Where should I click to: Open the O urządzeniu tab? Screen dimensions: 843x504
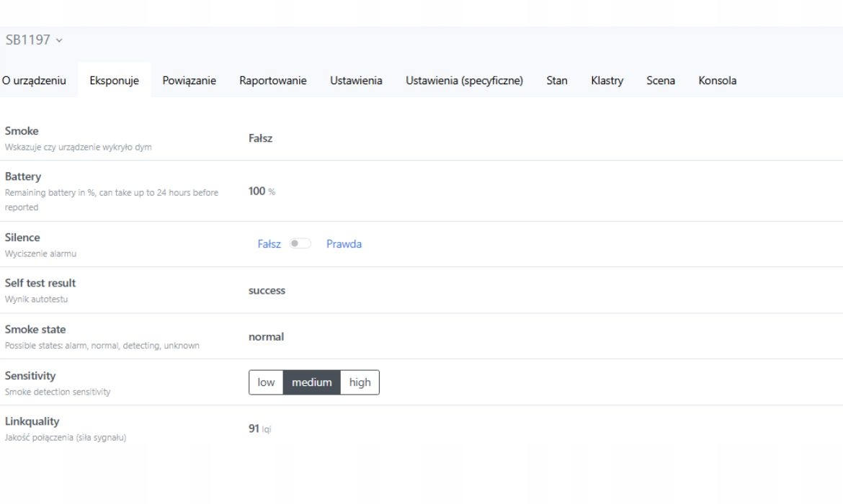tap(34, 81)
